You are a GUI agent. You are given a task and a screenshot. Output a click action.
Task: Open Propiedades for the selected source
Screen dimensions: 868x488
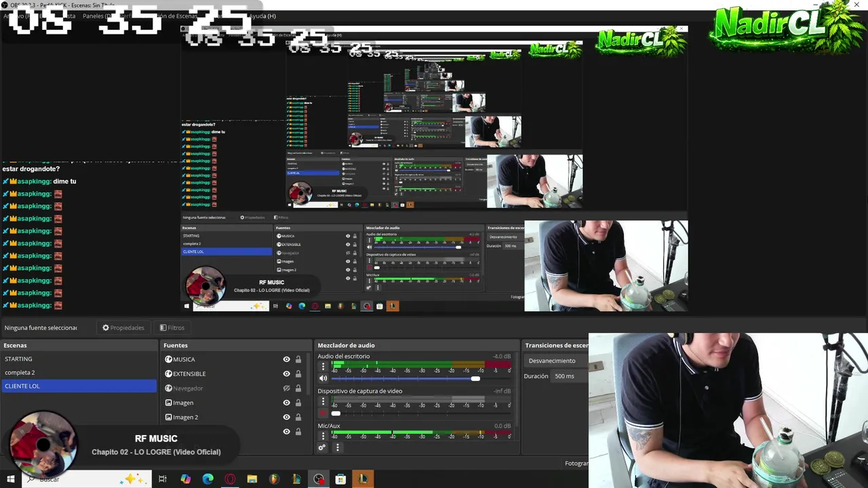click(x=123, y=327)
